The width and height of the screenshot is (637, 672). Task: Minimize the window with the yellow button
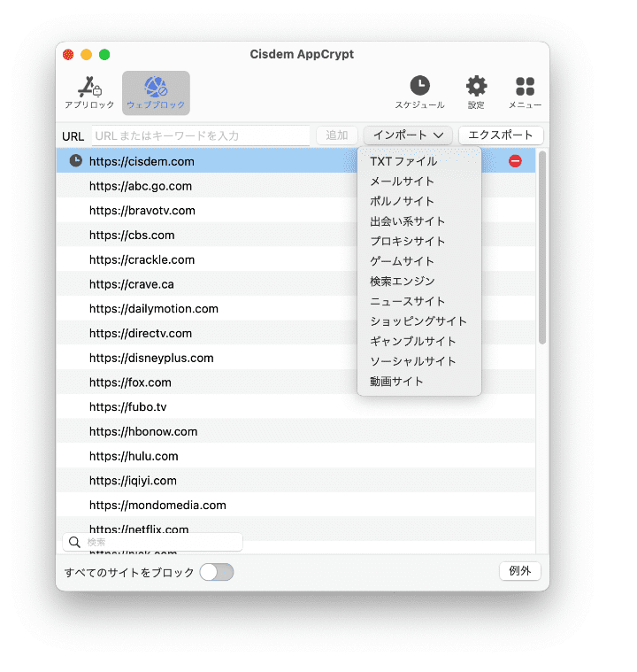pyautogui.click(x=86, y=54)
